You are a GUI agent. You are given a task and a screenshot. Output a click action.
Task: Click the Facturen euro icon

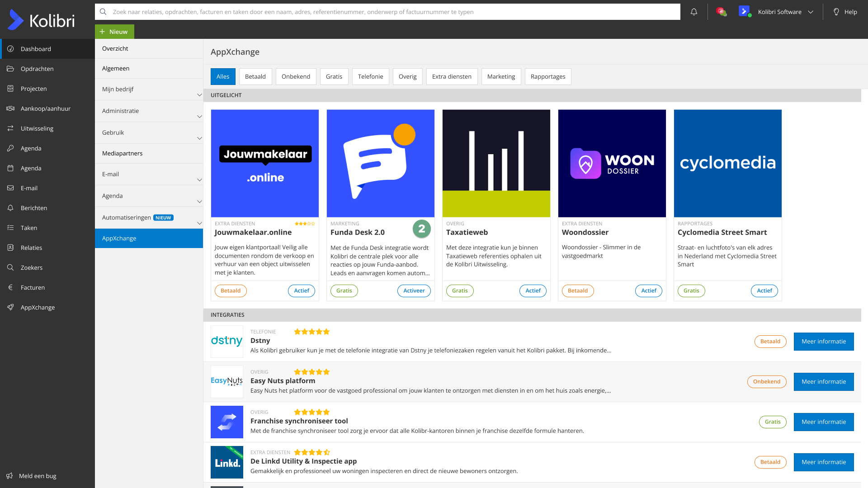pyautogui.click(x=10, y=287)
